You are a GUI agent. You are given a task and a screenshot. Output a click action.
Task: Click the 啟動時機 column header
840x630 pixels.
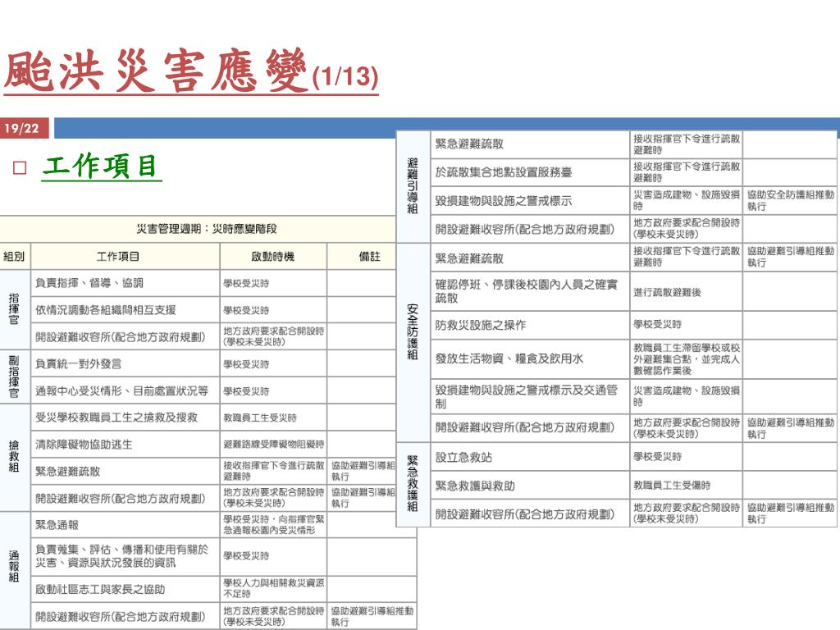[x=273, y=256]
